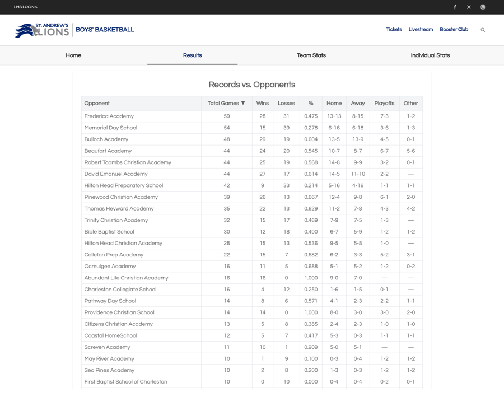
Task: Click Ocmulgee Academy opponent name
Action: pyautogui.click(x=110, y=267)
